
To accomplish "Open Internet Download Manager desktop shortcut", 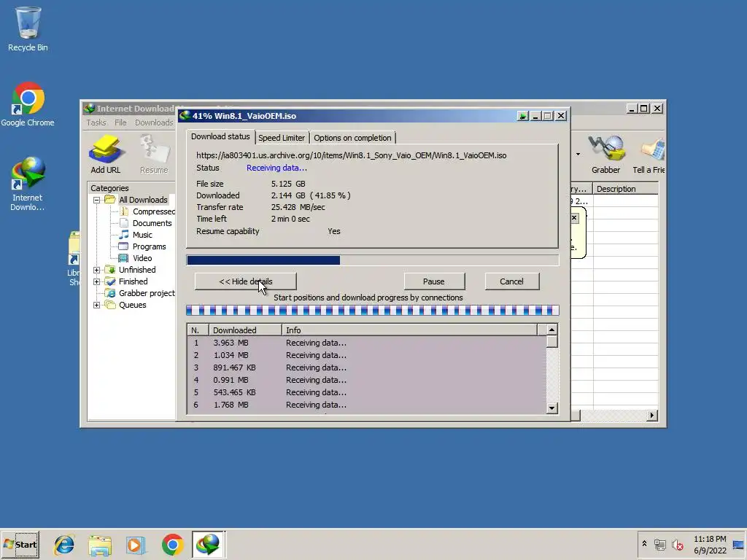I will pos(28,183).
